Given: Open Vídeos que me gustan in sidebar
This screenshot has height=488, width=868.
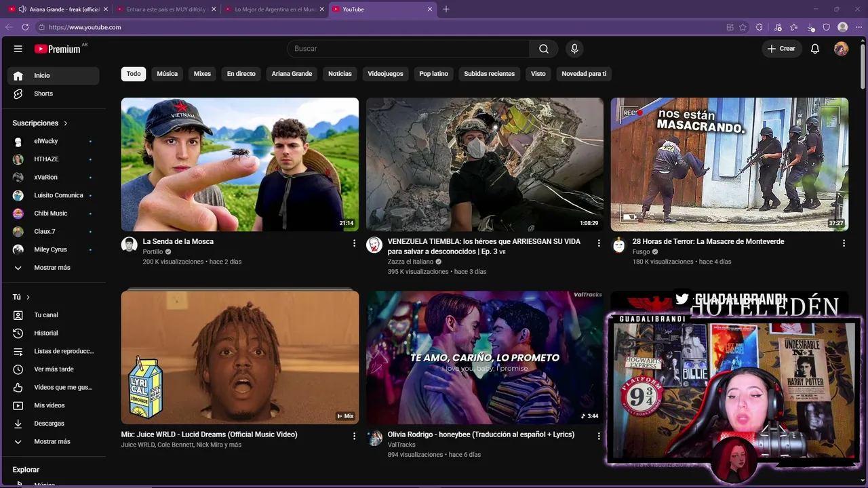Looking at the screenshot, I should tap(54, 388).
